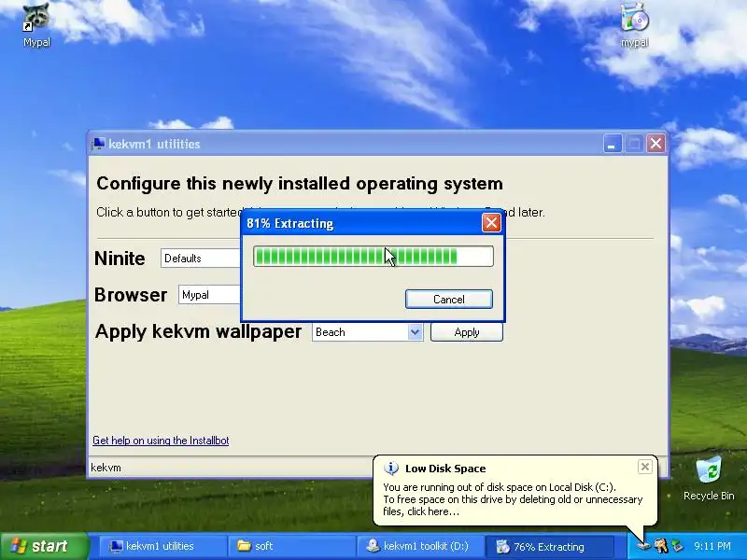Open the Ninite Defaults combo box
Viewport: 747px width, 560px height.
201,259
